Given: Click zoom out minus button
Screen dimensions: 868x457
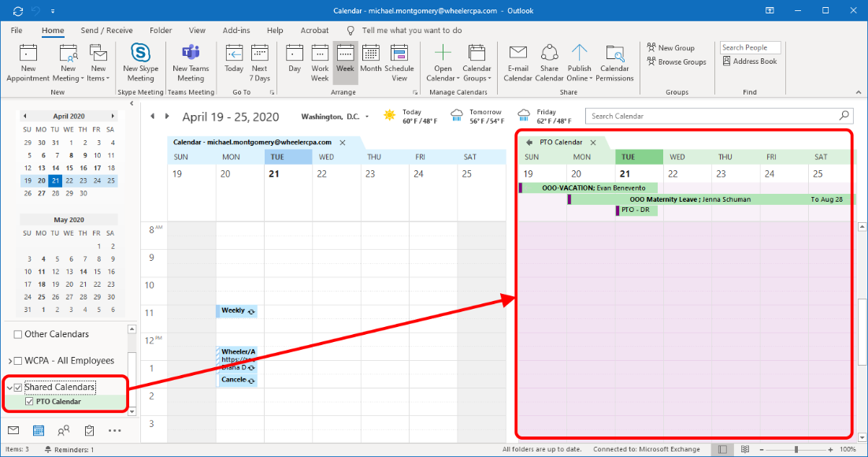Looking at the screenshot, I should 762,449.
